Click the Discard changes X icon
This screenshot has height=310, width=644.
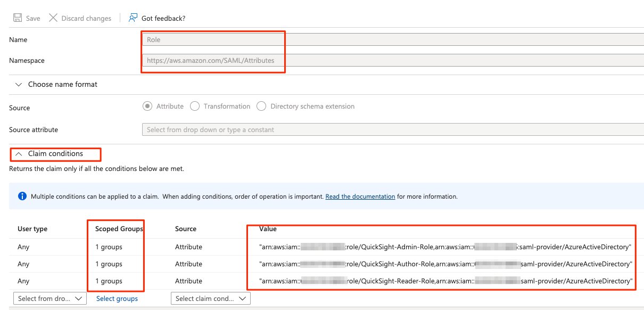point(53,18)
